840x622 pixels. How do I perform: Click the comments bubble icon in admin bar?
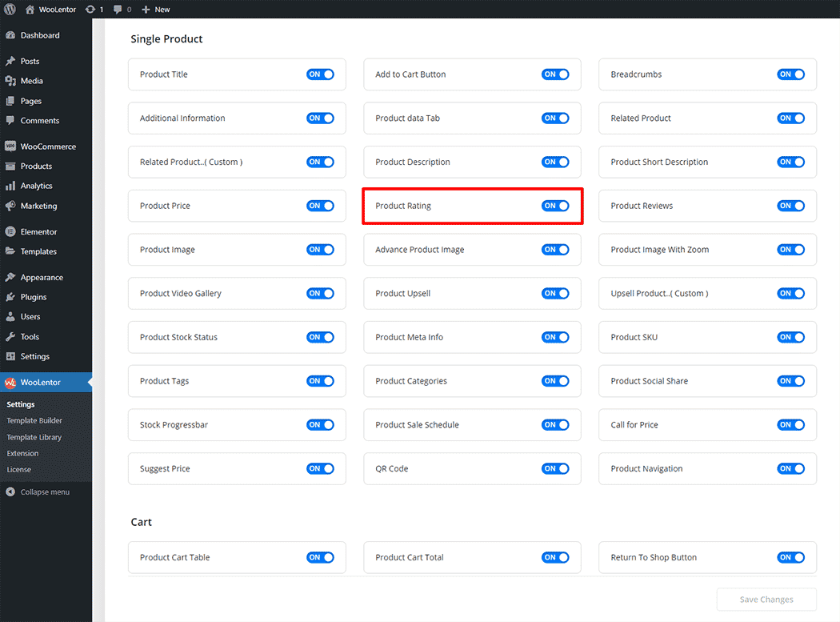coord(118,10)
